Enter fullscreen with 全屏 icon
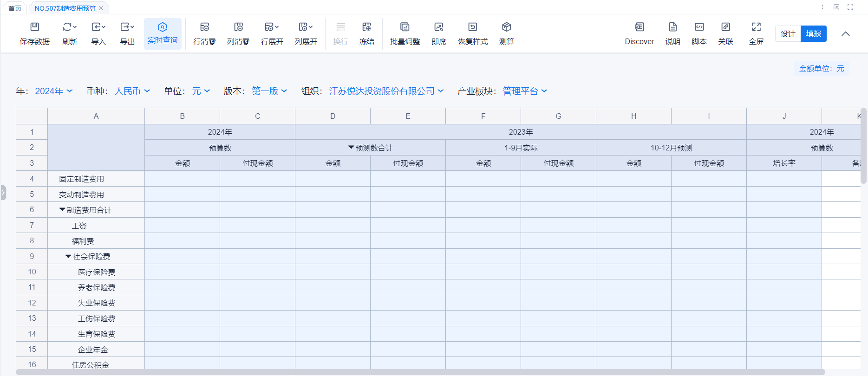The image size is (868, 376). (x=756, y=27)
